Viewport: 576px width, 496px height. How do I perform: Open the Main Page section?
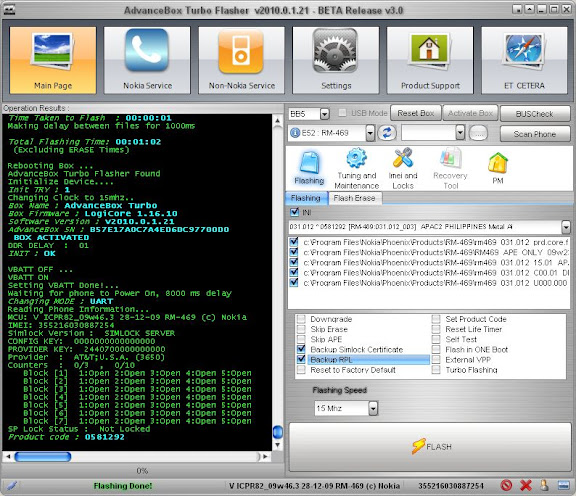(53, 60)
